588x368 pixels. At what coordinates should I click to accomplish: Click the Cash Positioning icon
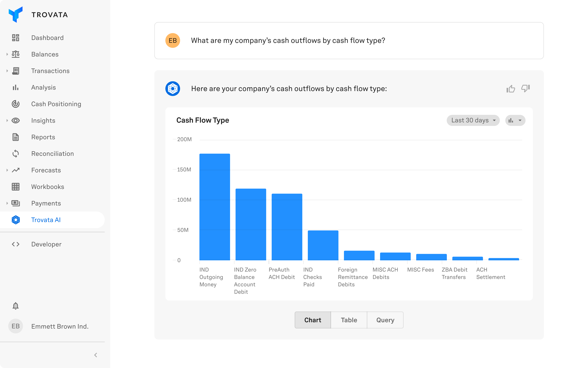click(16, 104)
